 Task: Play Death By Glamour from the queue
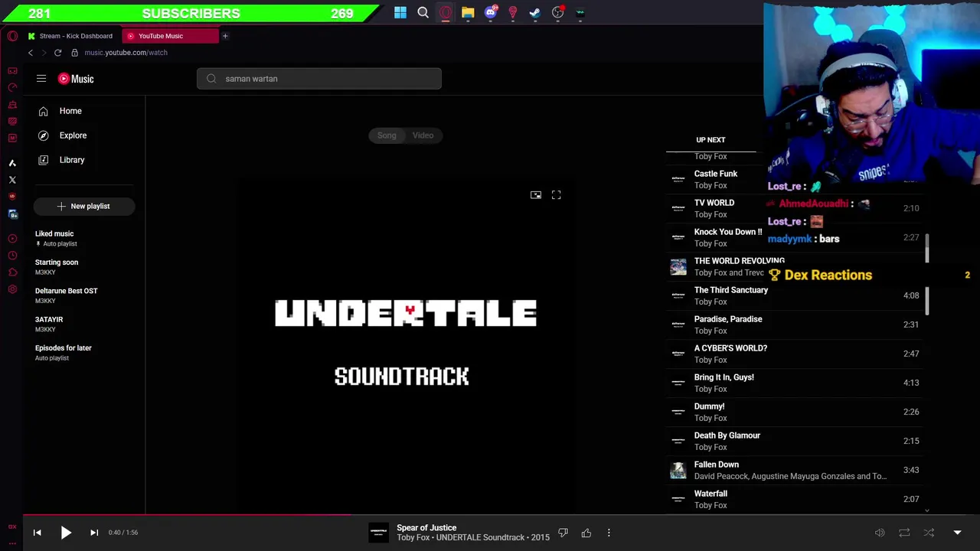(795, 441)
